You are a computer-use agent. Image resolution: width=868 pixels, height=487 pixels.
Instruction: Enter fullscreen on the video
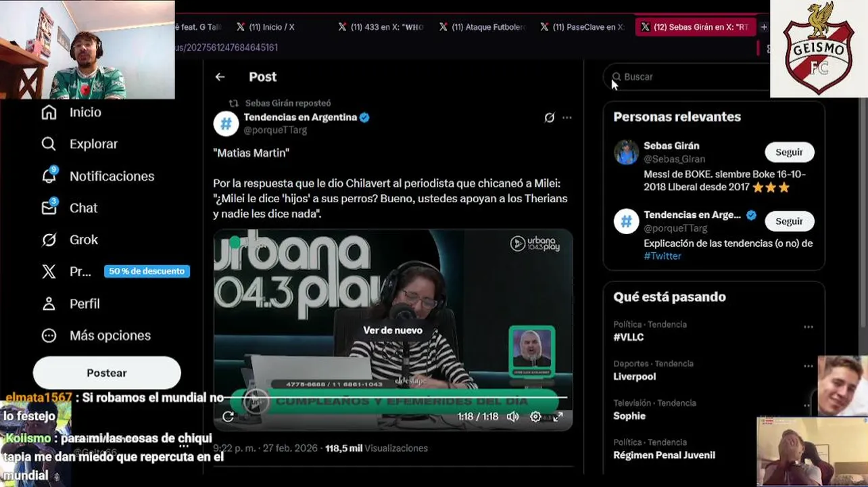(558, 417)
